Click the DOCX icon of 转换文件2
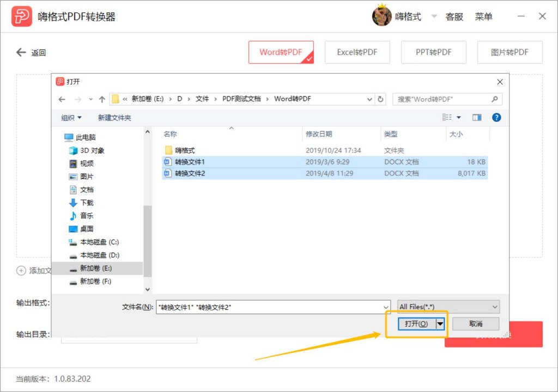558x392 pixels. click(167, 173)
